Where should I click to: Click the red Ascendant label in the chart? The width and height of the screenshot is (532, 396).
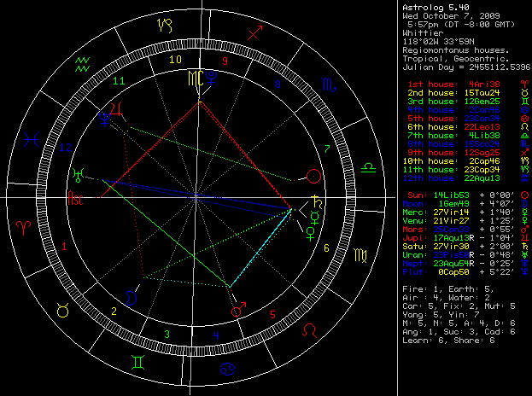(76, 201)
